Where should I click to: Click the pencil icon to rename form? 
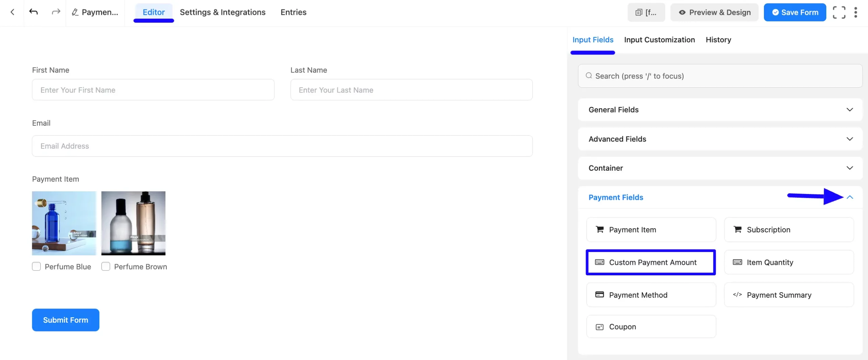[75, 12]
